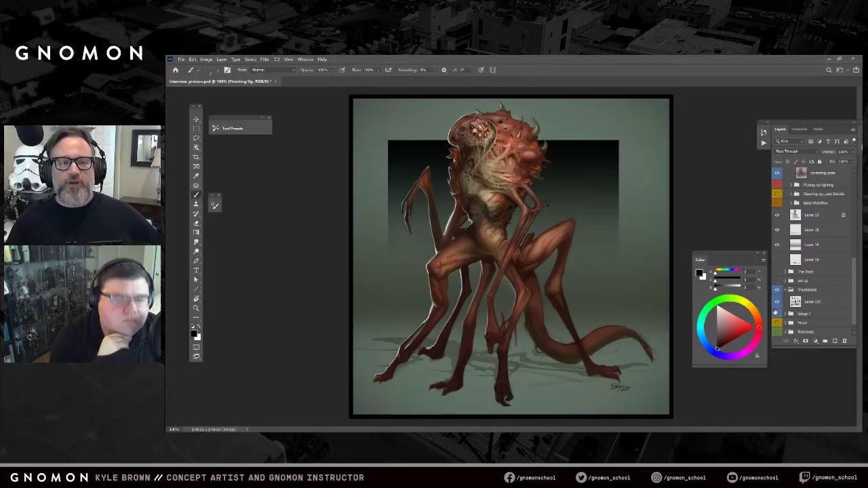Select the Pen tool

[x=196, y=260]
